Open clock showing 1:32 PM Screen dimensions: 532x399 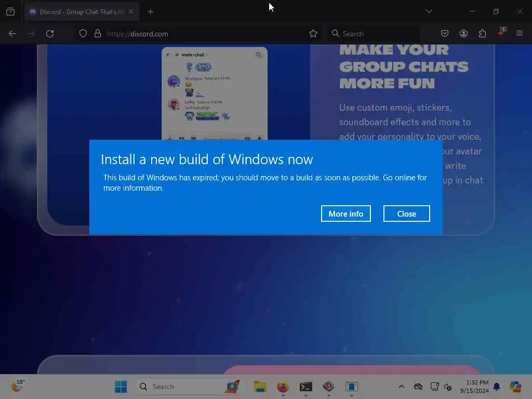click(474, 387)
